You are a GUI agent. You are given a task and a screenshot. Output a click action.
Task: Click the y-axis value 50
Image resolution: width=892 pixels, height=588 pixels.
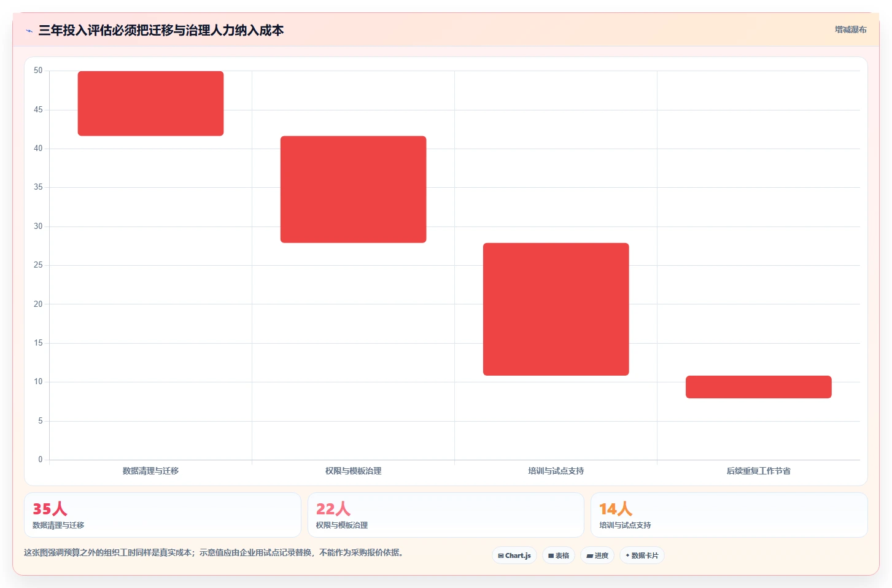(38, 71)
